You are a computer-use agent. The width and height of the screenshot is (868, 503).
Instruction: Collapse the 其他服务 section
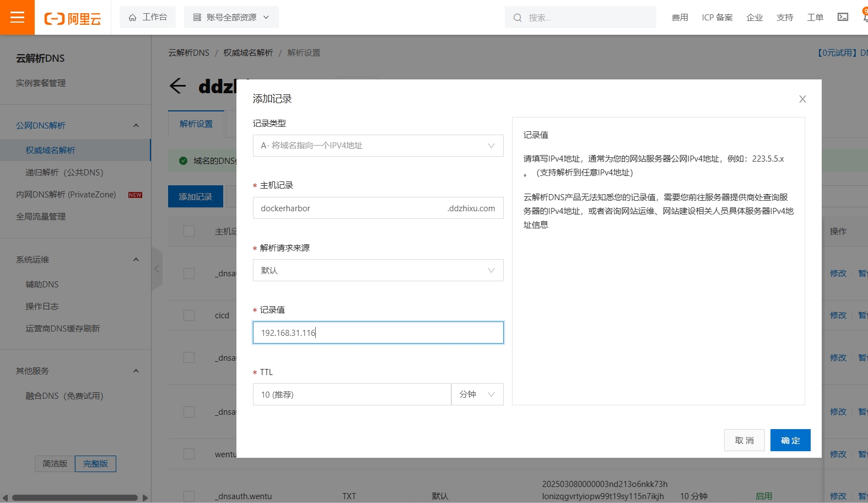[x=136, y=371]
